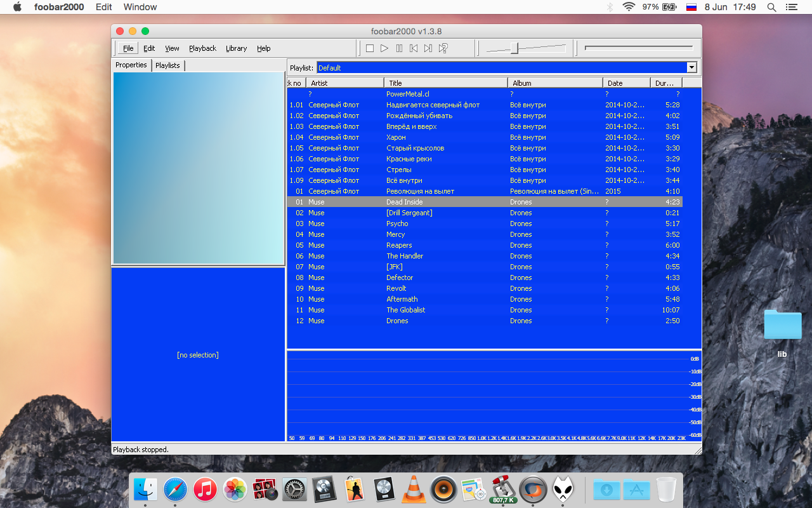Sort playlist by the Title column header
The image size is (812, 508).
point(446,83)
